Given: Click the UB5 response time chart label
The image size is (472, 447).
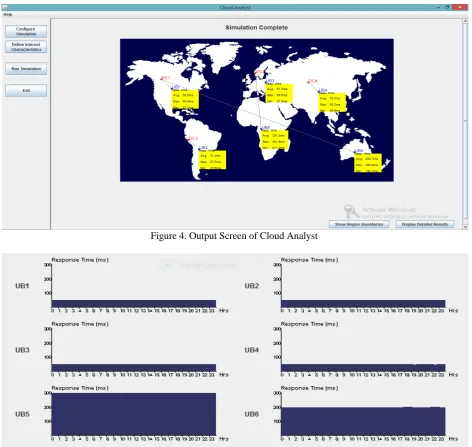Looking at the screenshot, I should pyautogui.click(x=22, y=414).
